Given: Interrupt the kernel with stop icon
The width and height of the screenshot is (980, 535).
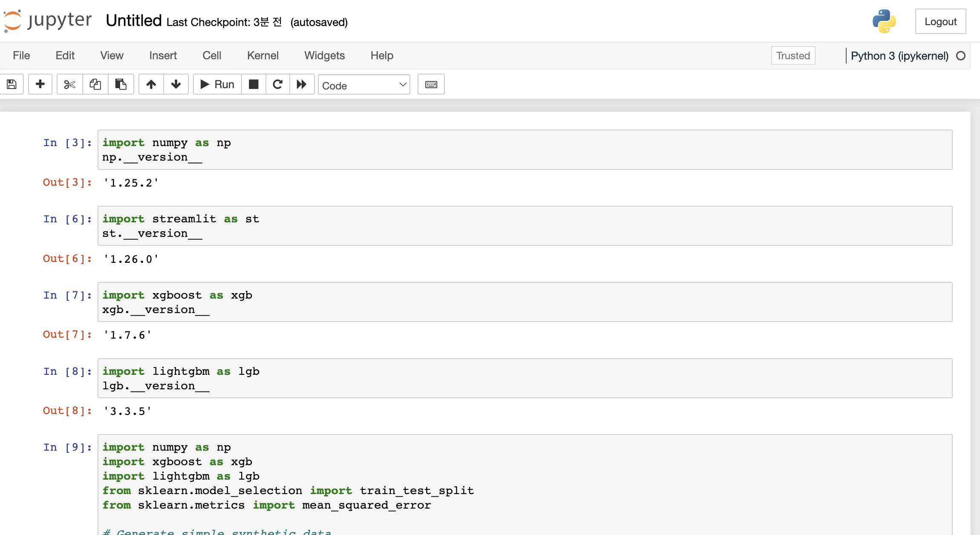Looking at the screenshot, I should click(254, 84).
